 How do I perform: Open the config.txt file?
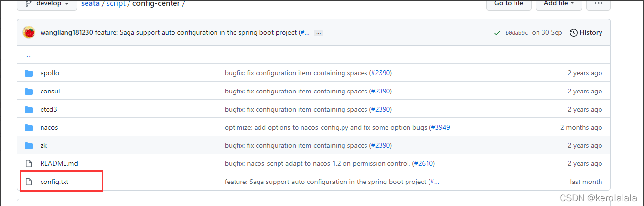coord(54,182)
